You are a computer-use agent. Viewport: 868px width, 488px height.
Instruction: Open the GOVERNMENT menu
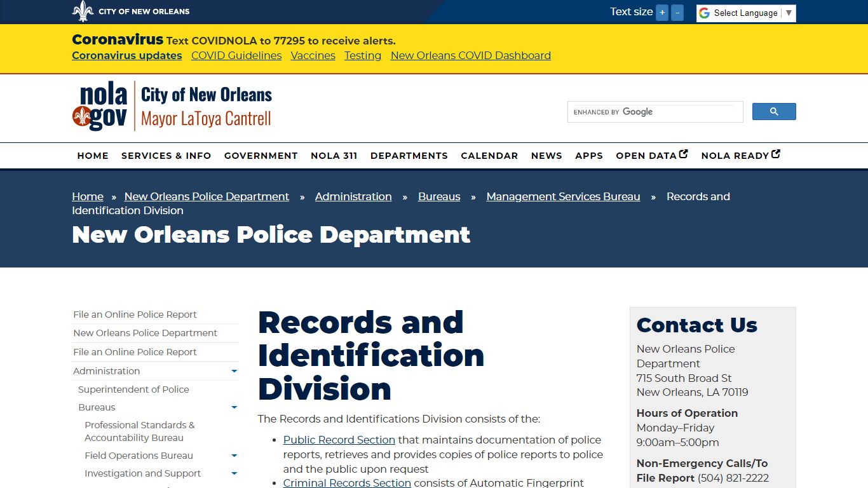[261, 156]
